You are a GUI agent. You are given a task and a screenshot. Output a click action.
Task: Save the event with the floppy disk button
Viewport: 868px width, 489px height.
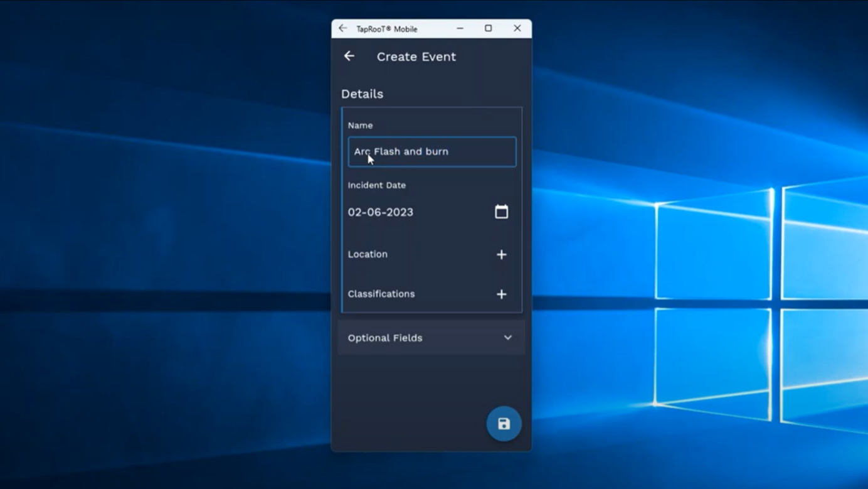point(504,424)
